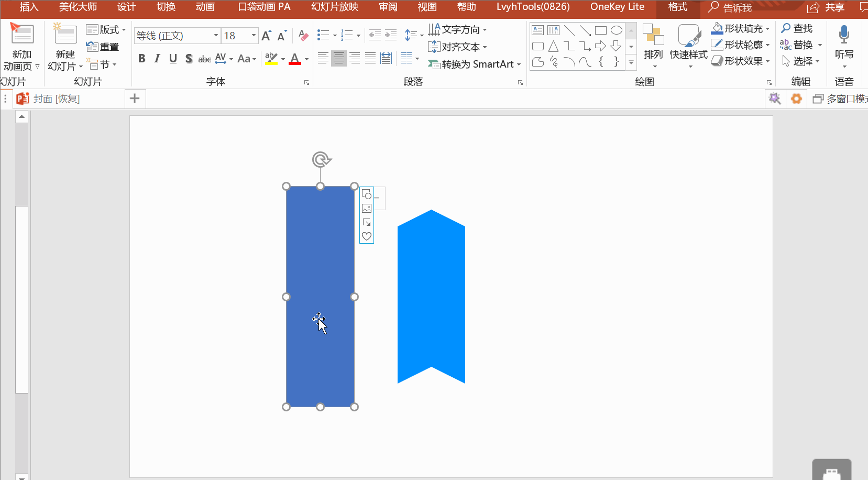Pick the vertical text box shape

click(x=554, y=30)
